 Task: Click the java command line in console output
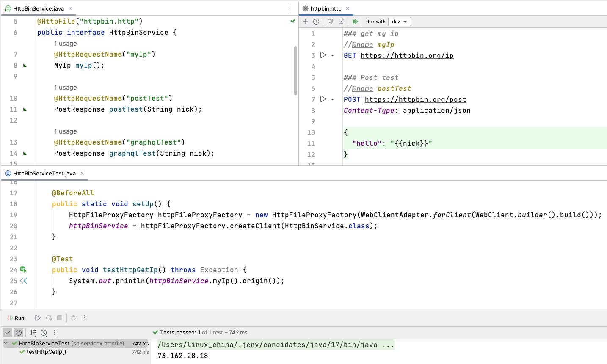(275, 344)
